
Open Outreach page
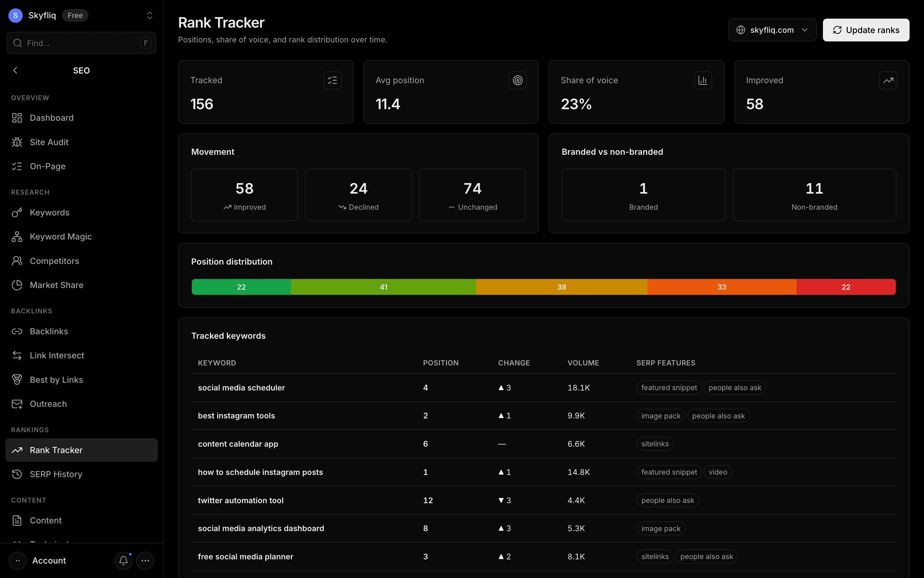[81, 404]
